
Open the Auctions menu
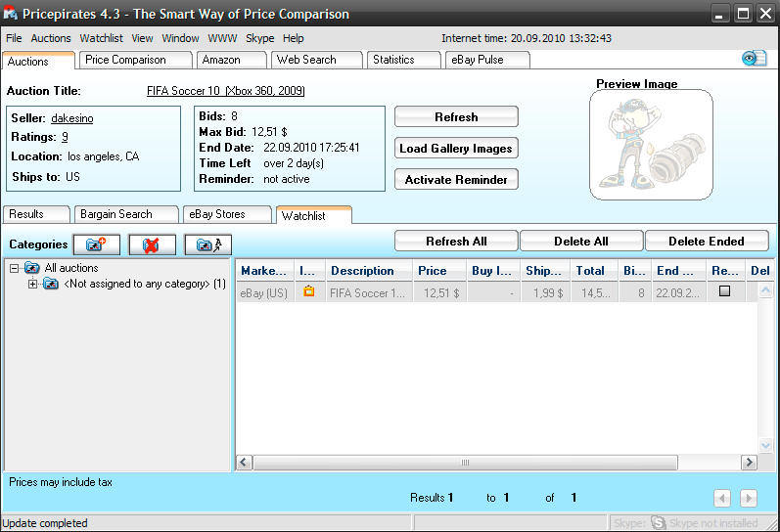point(51,38)
